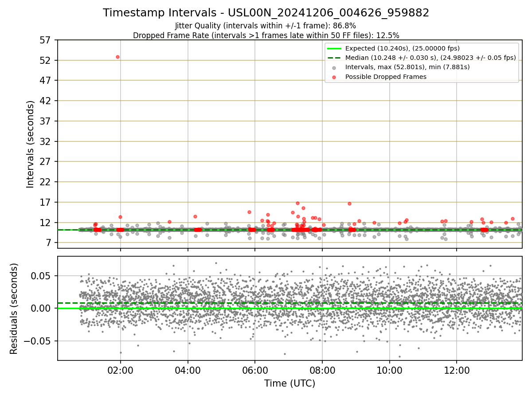
Task: Click the 02:00 time tick label
Action: click(x=121, y=370)
